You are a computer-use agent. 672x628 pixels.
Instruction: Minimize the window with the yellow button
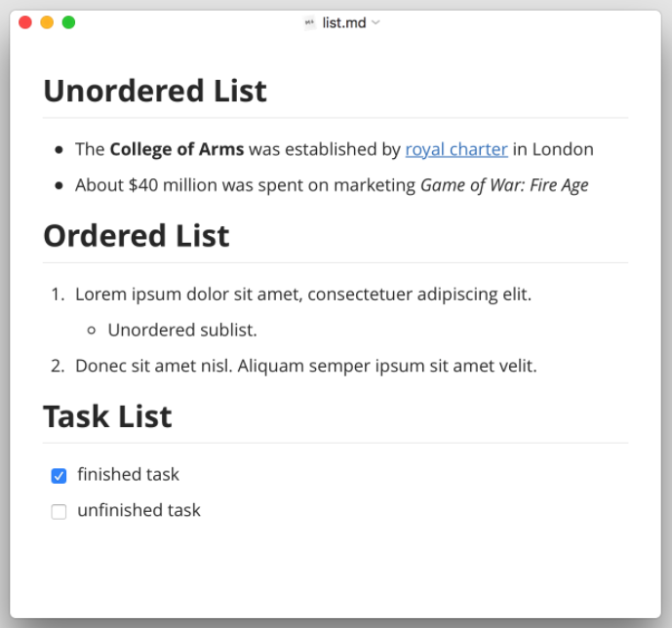[47, 22]
